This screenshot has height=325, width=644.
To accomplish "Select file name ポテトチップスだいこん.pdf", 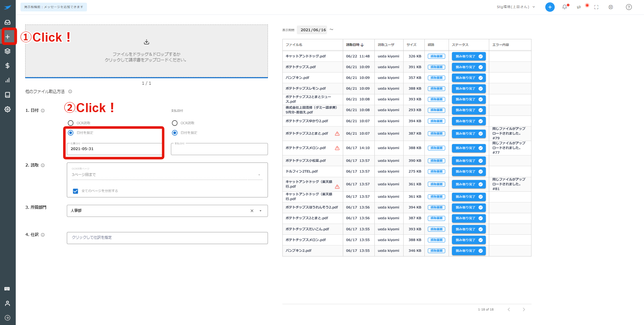I will (x=307, y=229).
